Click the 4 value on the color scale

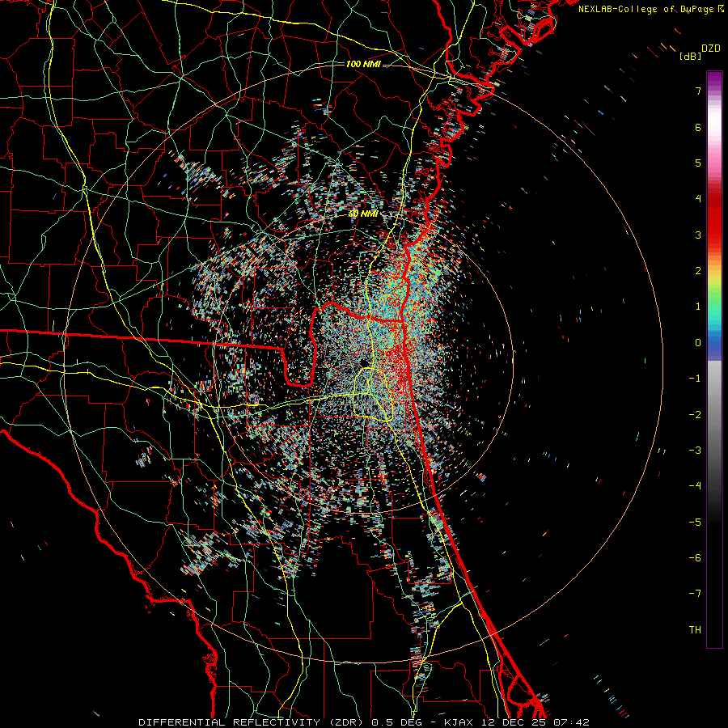(698, 199)
